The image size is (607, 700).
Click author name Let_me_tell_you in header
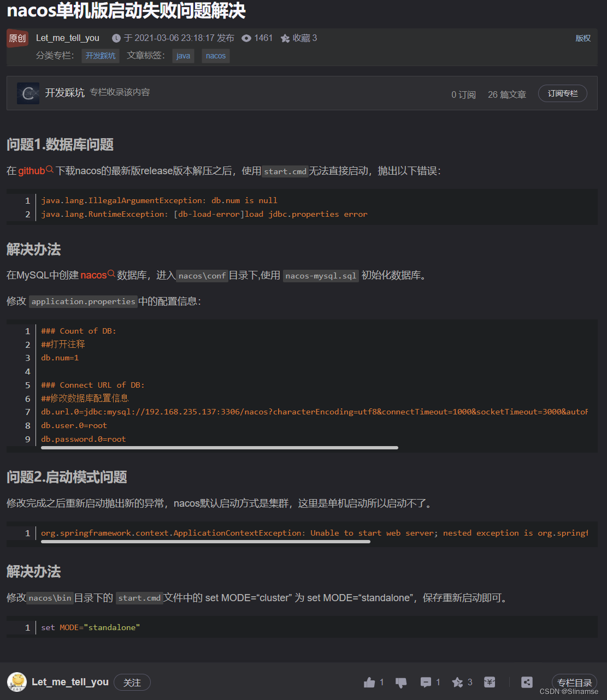(x=68, y=38)
